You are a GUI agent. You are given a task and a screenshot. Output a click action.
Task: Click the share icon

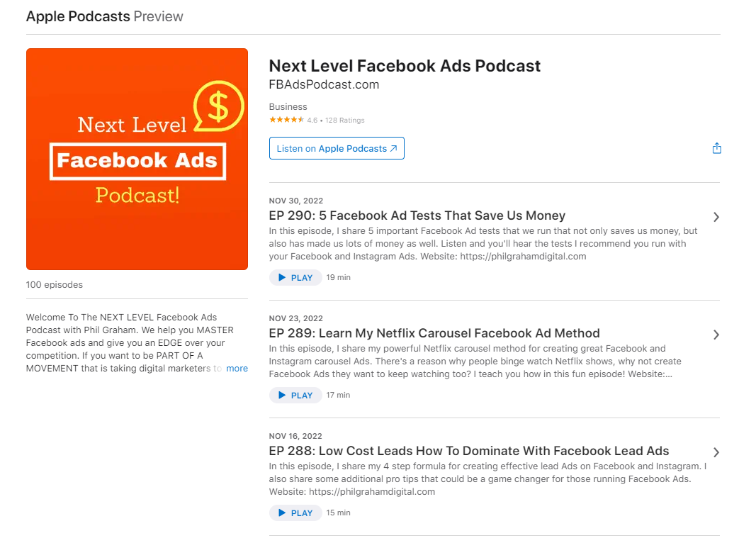(716, 148)
